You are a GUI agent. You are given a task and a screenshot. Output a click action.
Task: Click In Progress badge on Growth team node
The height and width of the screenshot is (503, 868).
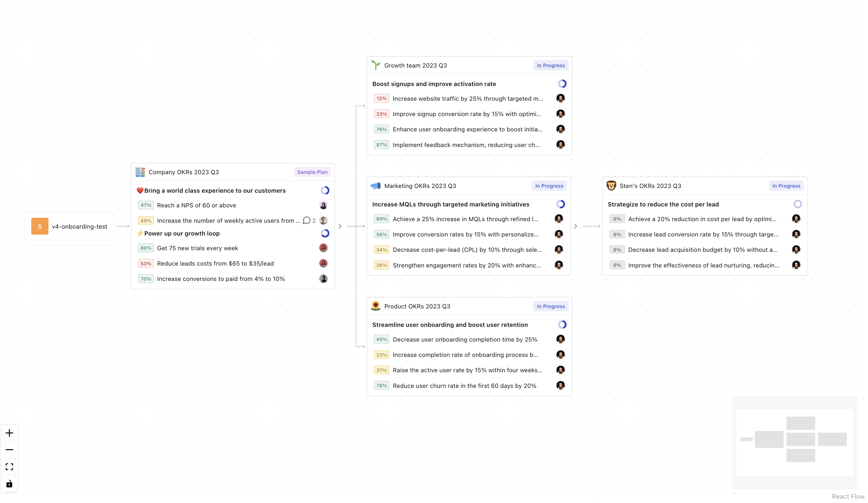point(550,65)
